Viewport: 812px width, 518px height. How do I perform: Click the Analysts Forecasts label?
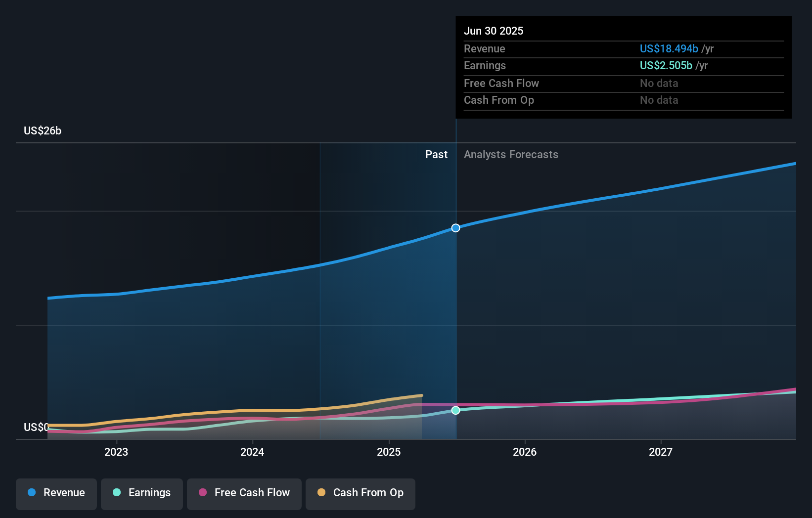[x=511, y=154]
